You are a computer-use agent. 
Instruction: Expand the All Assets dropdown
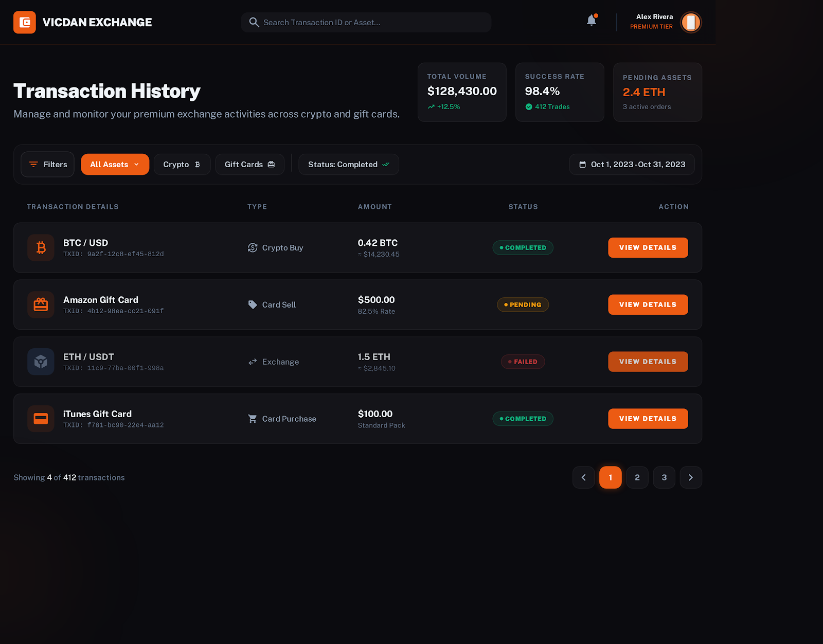pyautogui.click(x=115, y=165)
